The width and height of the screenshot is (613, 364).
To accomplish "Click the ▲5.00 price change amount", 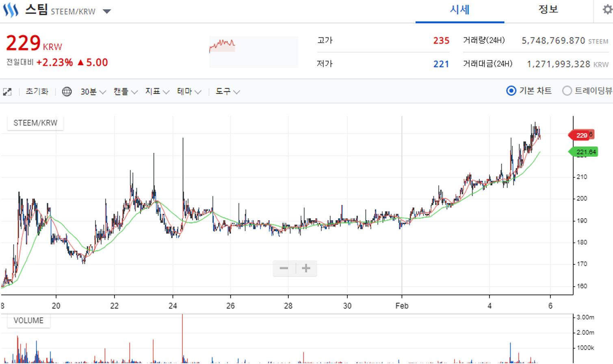I will coord(93,63).
